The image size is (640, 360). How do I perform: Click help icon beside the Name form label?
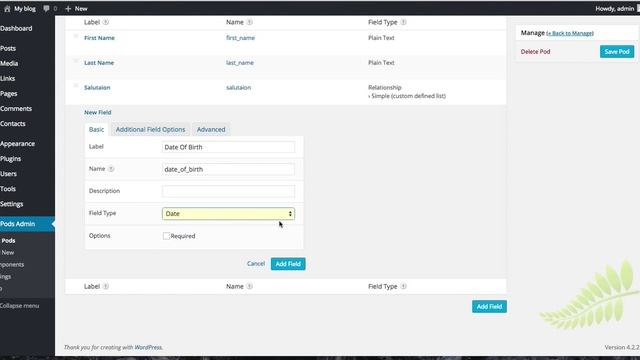point(111,169)
